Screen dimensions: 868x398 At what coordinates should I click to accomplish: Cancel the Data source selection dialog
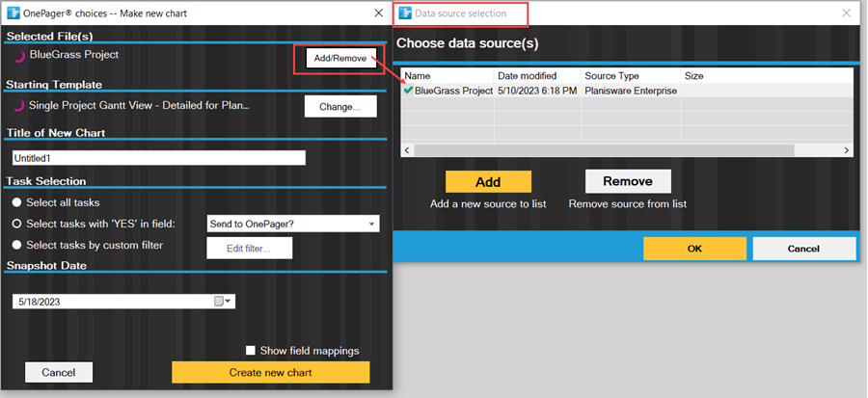(803, 249)
